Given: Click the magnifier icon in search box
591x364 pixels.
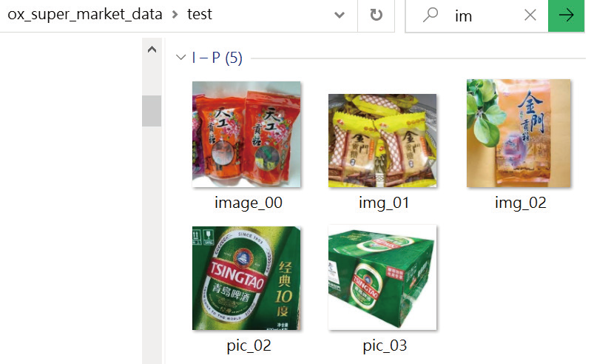Looking at the screenshot, I should click(430, 16).
